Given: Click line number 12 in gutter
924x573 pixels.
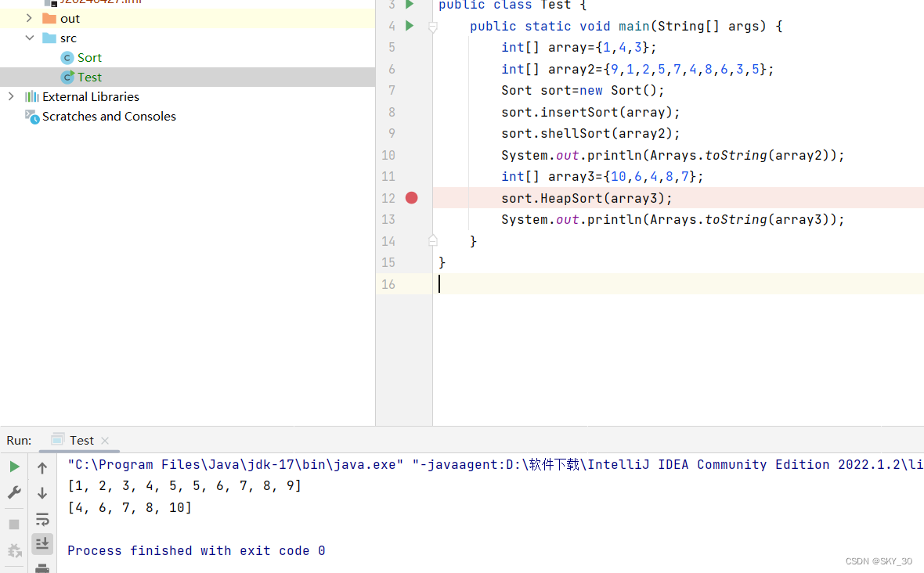Looking at the screenshot, I should [x=388, y=199].
